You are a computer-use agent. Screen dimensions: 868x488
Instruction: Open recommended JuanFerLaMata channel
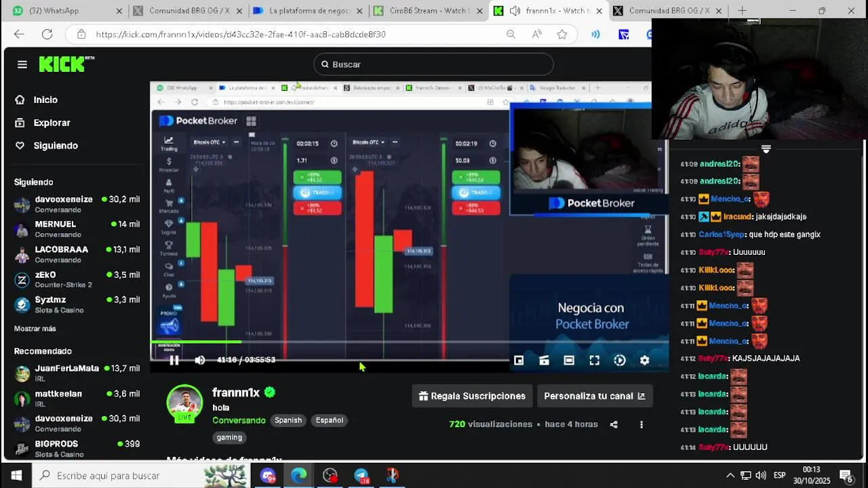click(77, 373)
